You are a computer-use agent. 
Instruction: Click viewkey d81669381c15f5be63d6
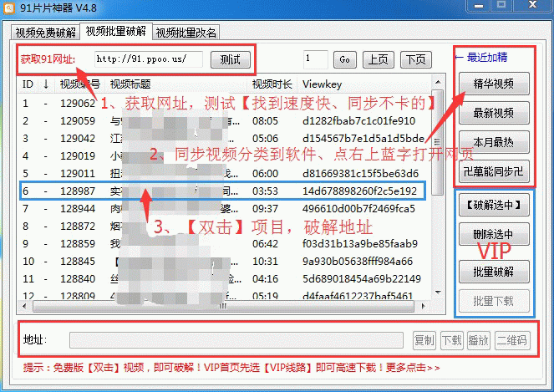coord(360,174)
